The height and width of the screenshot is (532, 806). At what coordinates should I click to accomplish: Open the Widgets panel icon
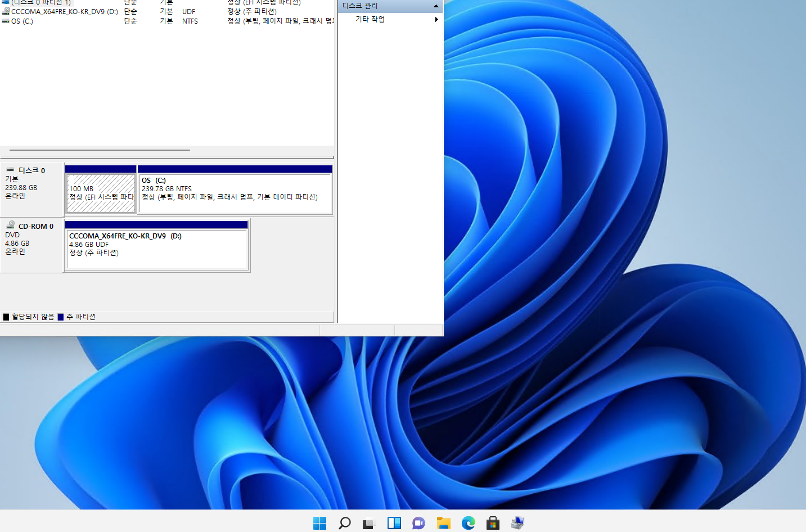(x=394, y=523)
